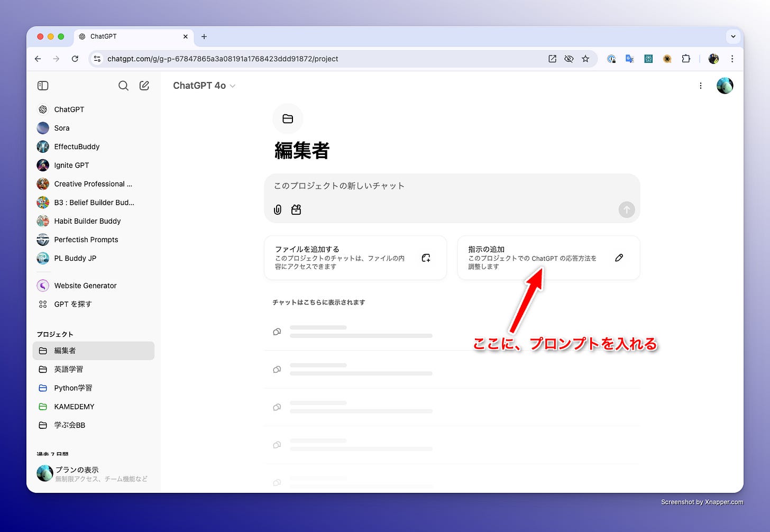Screen dimensions: 770x532
Task: Select the 英語学習 project folder
Action: (x=94, y=369)
